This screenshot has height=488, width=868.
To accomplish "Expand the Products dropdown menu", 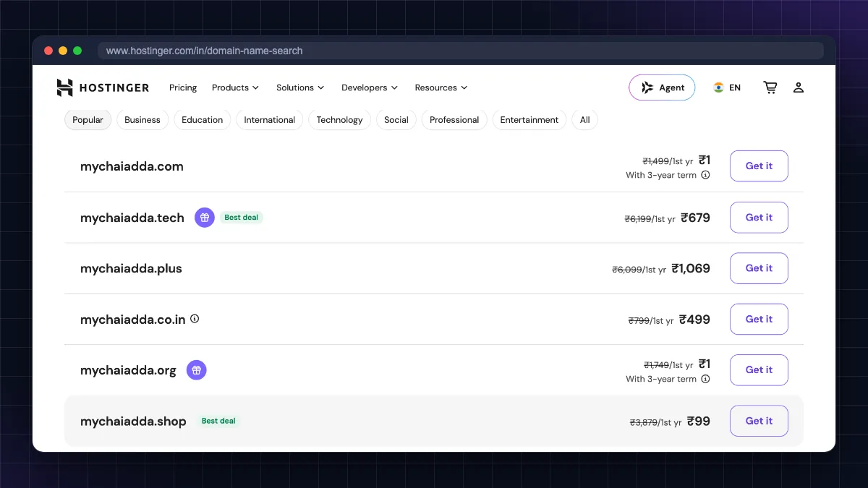I will tap(235, 87).
